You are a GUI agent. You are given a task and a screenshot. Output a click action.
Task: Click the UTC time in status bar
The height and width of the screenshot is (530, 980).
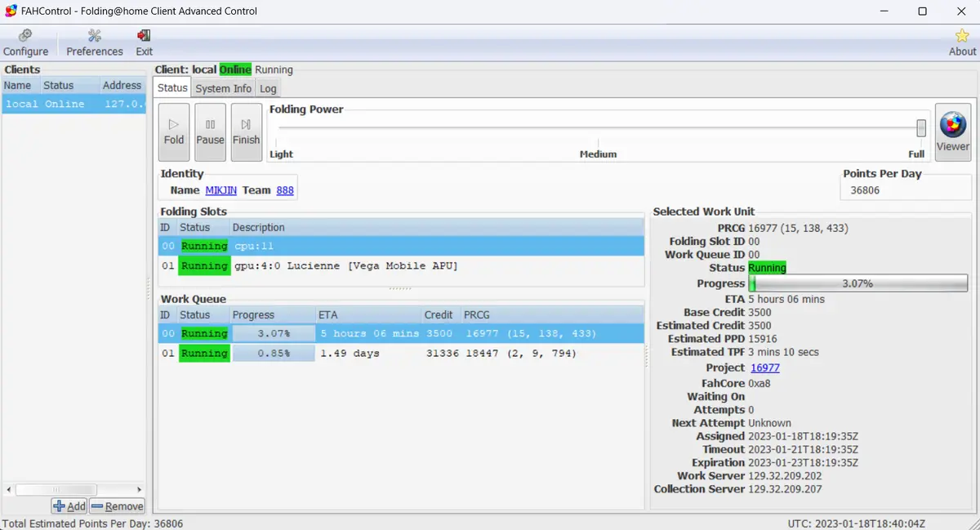click(x=857, y=523)
